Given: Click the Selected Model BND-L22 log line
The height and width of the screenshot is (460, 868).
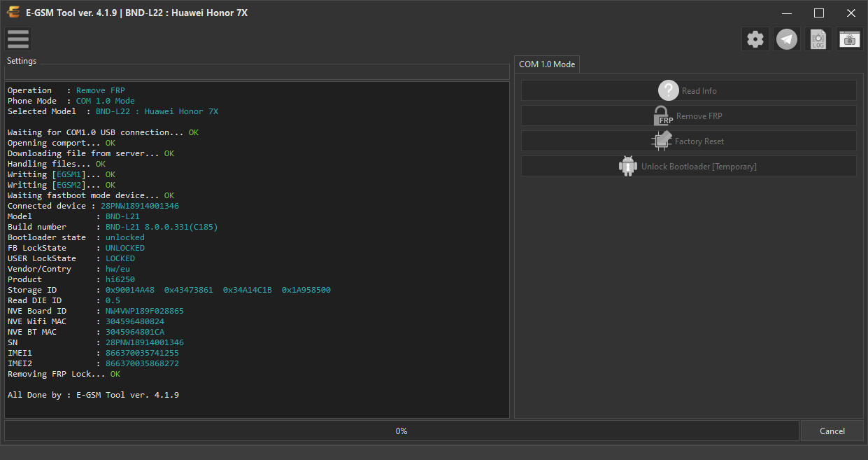Looking at the screenshot, I should click(113, 111).
